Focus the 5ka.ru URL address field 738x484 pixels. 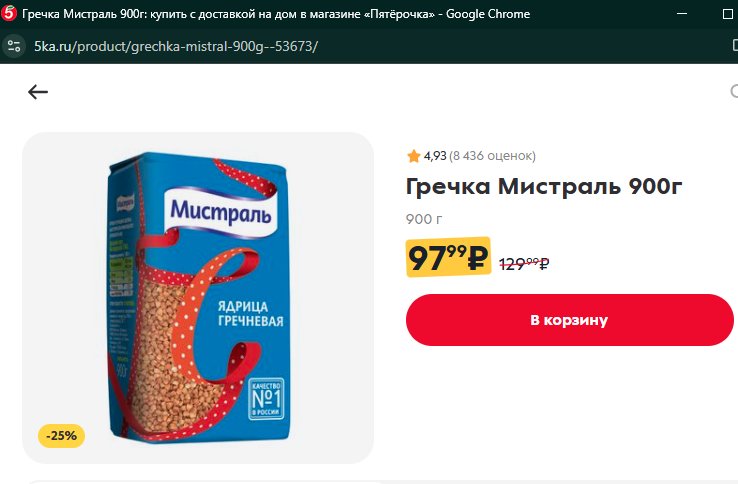pos(176,46)
